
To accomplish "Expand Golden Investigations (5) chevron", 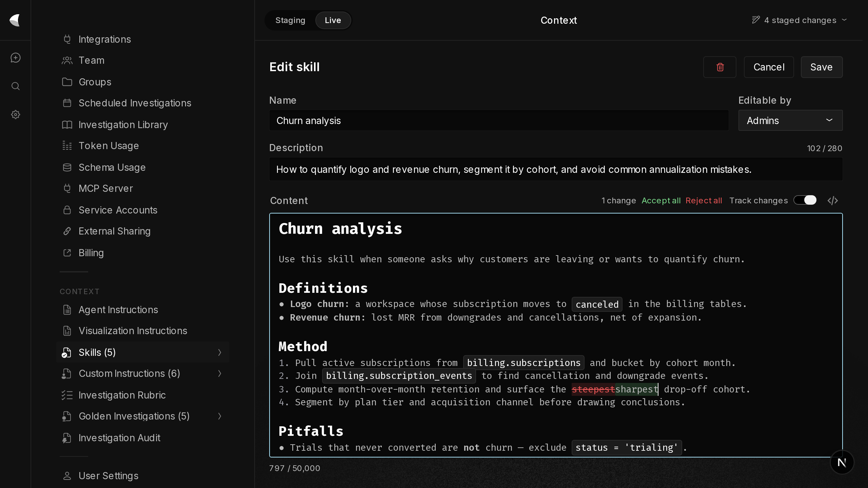I will tap(220, 416).
